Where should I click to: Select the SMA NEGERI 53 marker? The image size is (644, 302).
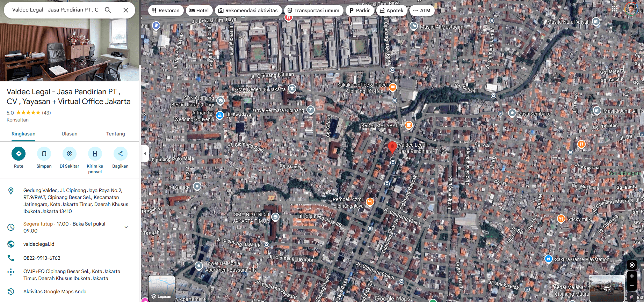coord(275,217)
